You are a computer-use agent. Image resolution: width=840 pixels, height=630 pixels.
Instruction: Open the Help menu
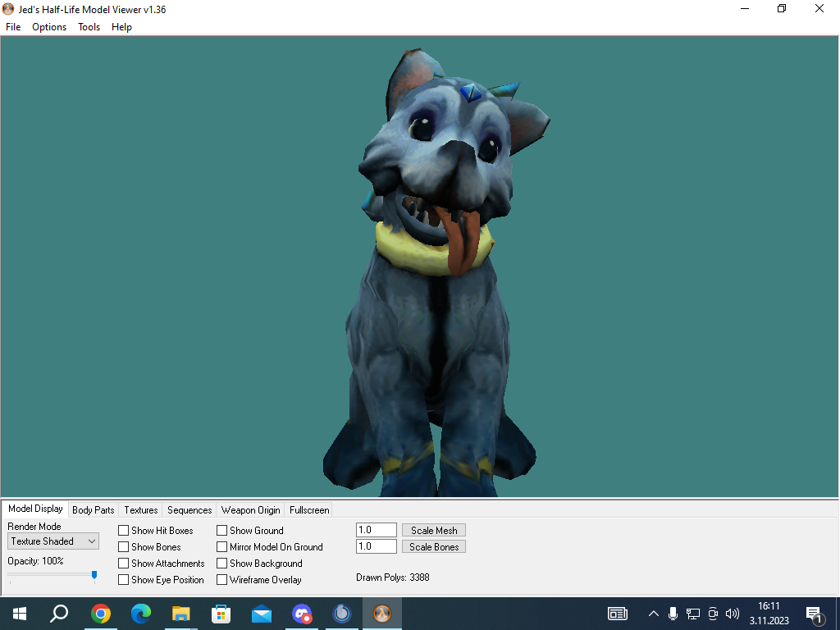click(121, 27)
